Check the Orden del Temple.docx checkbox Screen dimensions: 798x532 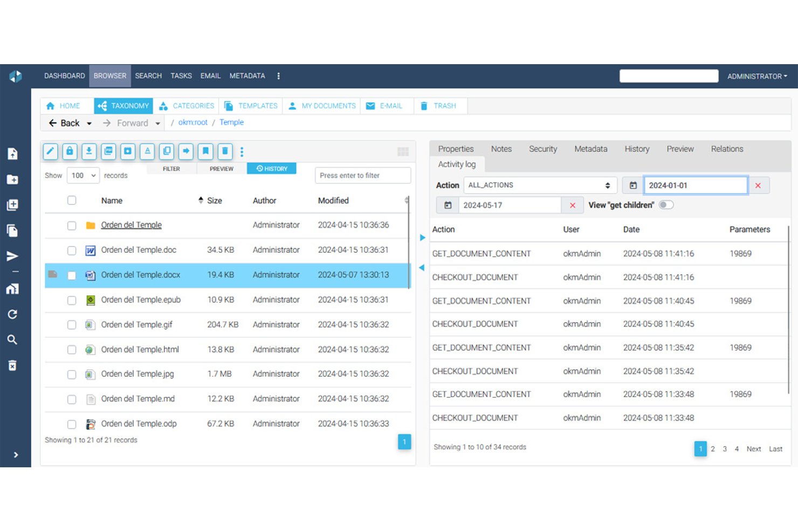[x=72, y=275]
